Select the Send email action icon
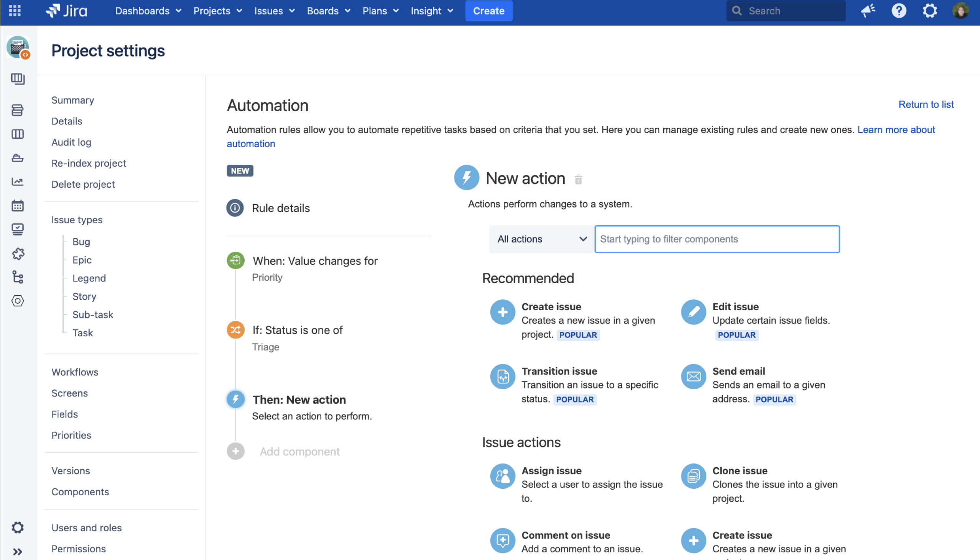 693,377
